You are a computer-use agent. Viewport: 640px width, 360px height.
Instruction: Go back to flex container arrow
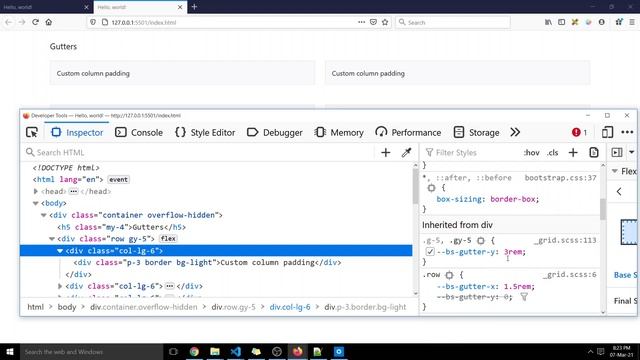coord(619,191)
